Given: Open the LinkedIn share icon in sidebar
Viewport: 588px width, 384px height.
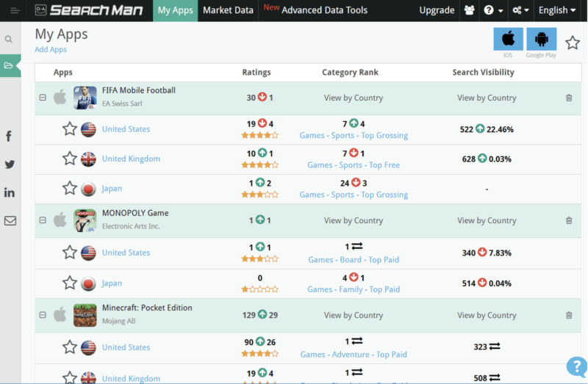Looking at the screenshot, I should (10, 192).
